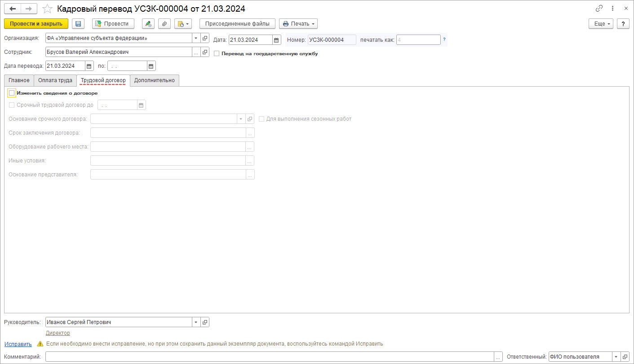Open calendar for the 'по' date field
Viewport: 634px width, 364px height.
[x=151, y=66]
